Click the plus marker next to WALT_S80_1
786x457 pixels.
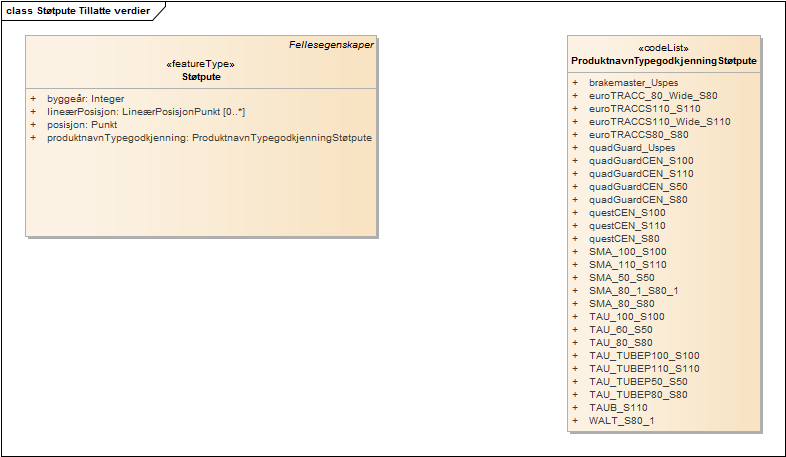575,421
